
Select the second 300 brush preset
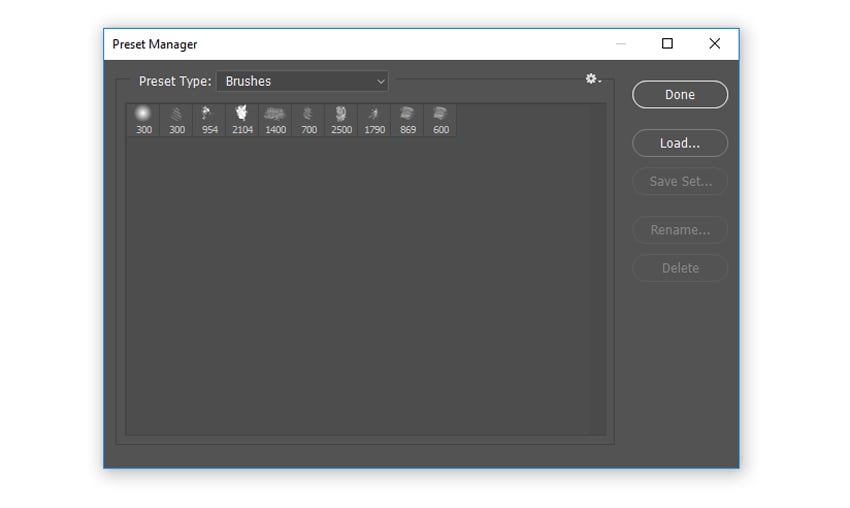click(x=177, y=120)
